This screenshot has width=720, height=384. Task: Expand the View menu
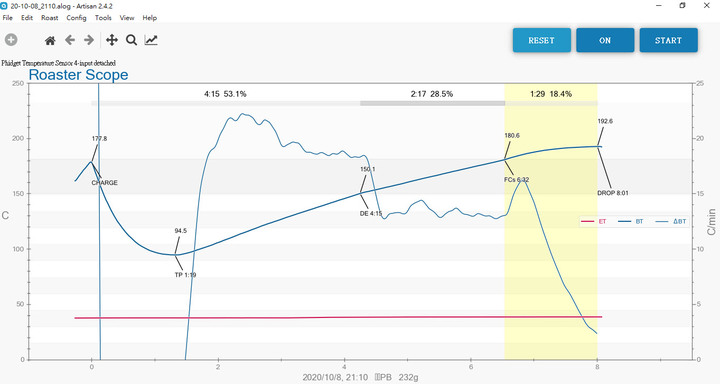(x=127, y=18)
